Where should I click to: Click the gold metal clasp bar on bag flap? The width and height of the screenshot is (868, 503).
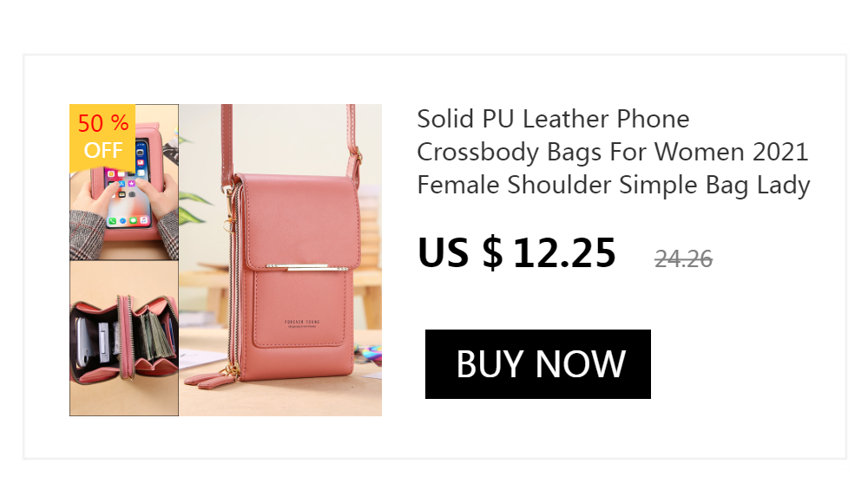(x=306, y=268)
